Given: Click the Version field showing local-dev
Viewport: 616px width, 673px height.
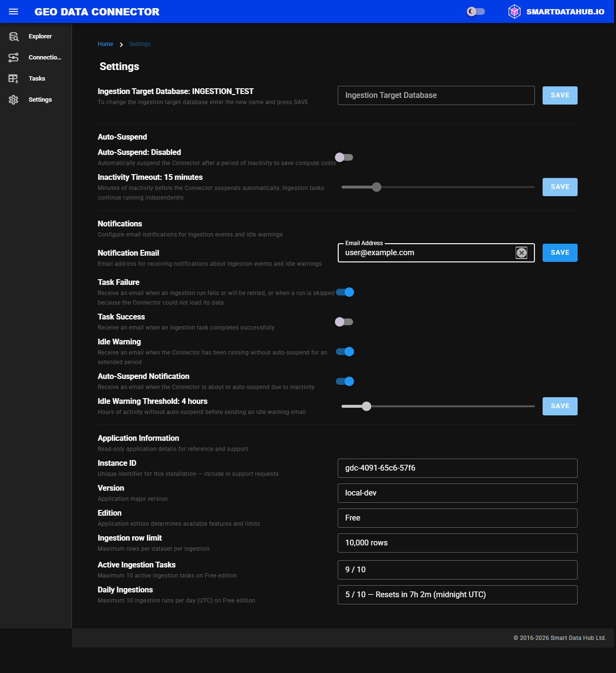Looking at the screenshot, I should pos(458,493).
